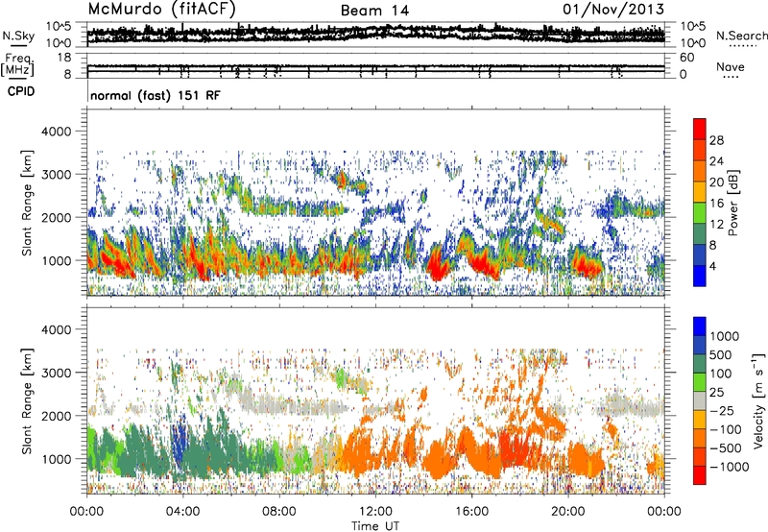The width and height of the screenshot is (768, 532).
Task: Click the light green 12–16 dB power color segment
Action: 700,213
